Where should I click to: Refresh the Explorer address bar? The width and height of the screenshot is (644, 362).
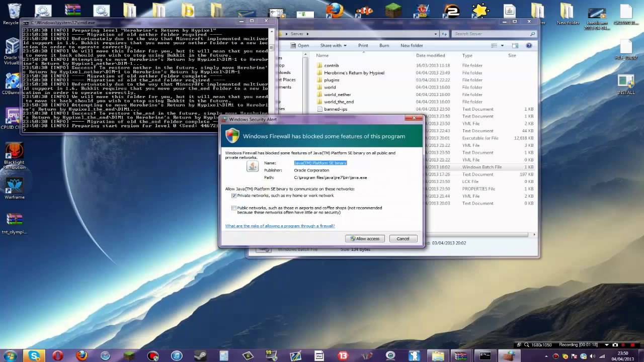[445, 34]
